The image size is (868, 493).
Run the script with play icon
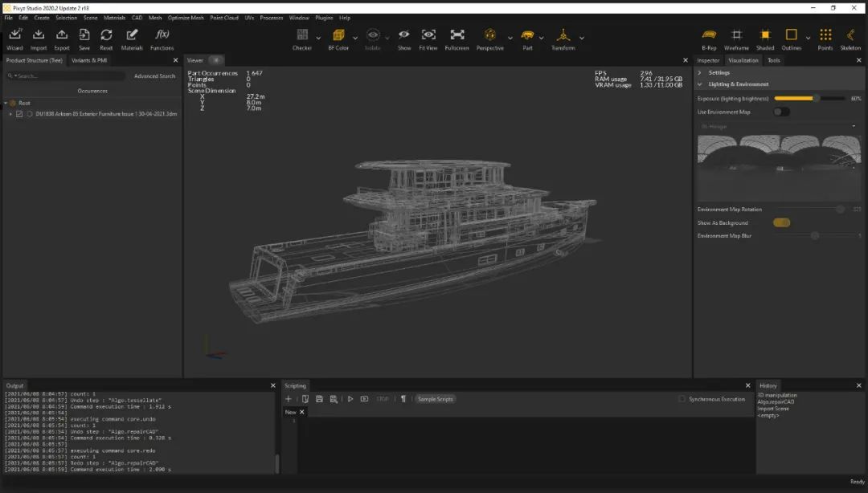[350, 399]
